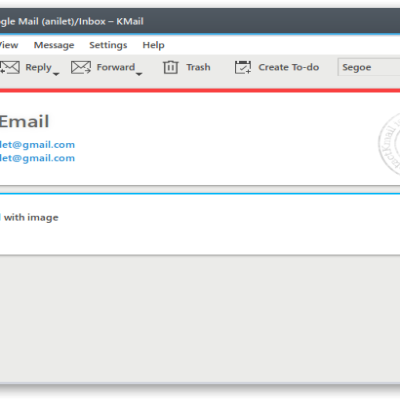Viewport: 400px width, 400px height.
Task: Click the Forward envelope icon
Action: 81,68
